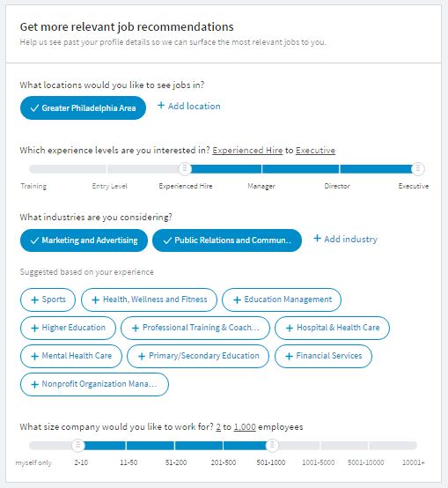Click plus icon on Higher Education chip
Viewport: 448px width, 488px height.
[35, 328]
